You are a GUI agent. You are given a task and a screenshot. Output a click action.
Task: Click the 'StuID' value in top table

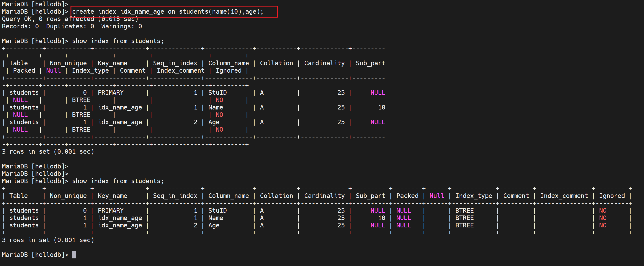(217, 93)
